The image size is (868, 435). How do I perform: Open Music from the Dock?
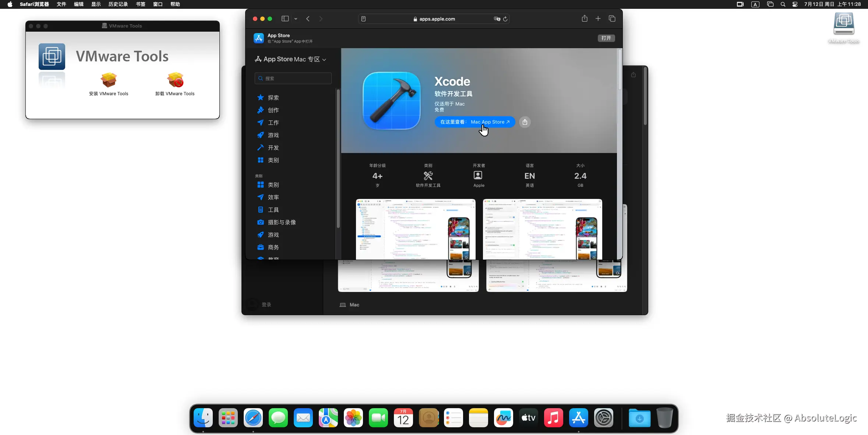click(x=554, y=418)
